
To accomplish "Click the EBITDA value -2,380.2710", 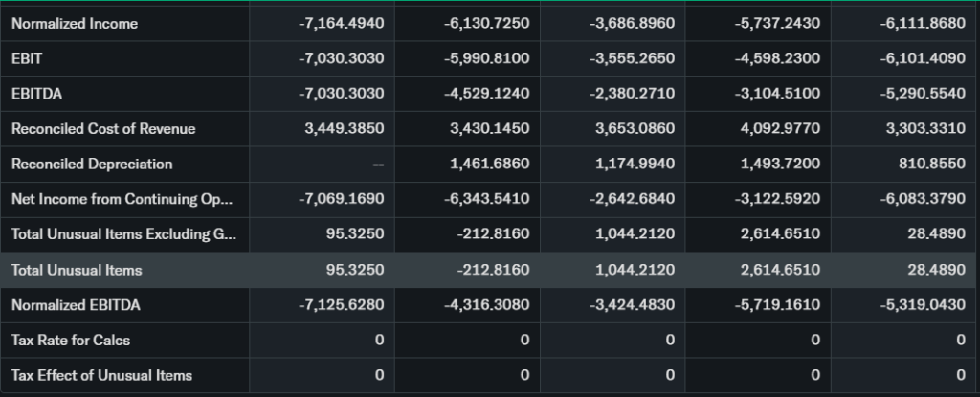I will 635,94.
